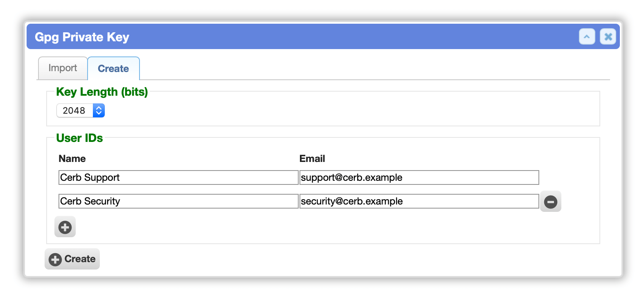644x301 pixels.
Task: Click the 2048 value in Key Length
Action: click(74, 110)
